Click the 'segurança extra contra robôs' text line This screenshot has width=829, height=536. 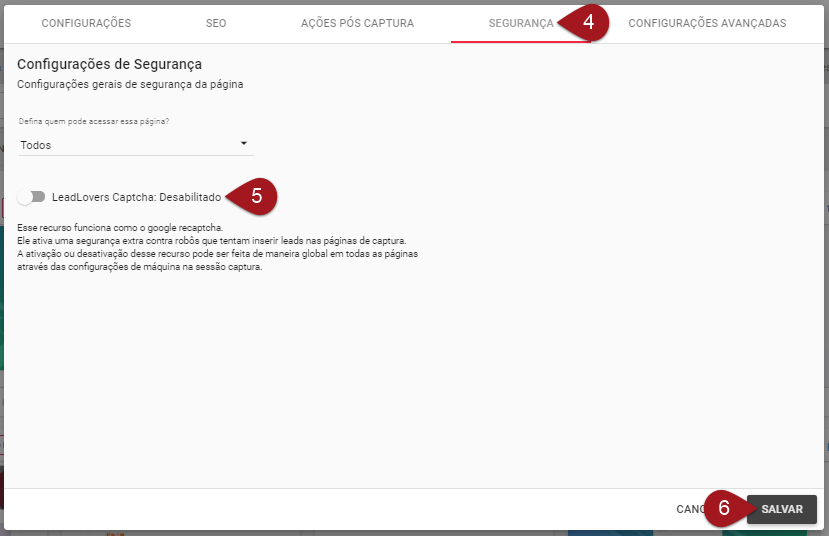(212, 241)
